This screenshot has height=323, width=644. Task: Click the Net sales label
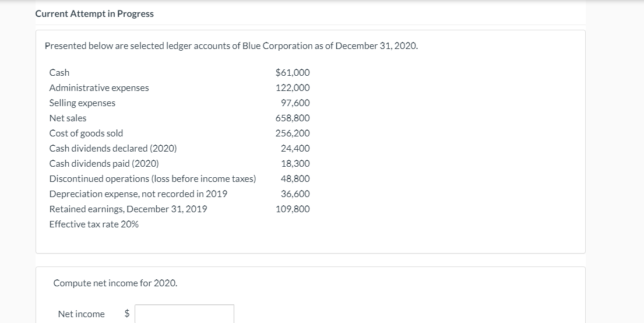click(68, 118)
